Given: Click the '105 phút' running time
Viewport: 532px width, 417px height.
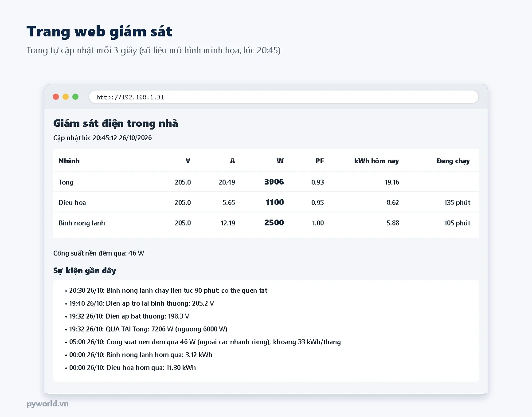Looking at the screenshot, I should click(x=458, y=223).
